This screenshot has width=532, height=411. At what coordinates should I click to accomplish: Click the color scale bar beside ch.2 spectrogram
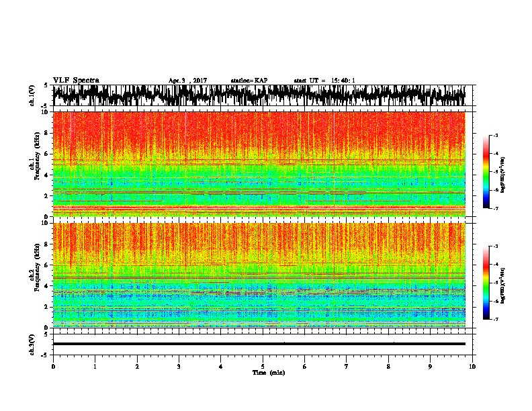pos(486,283)
